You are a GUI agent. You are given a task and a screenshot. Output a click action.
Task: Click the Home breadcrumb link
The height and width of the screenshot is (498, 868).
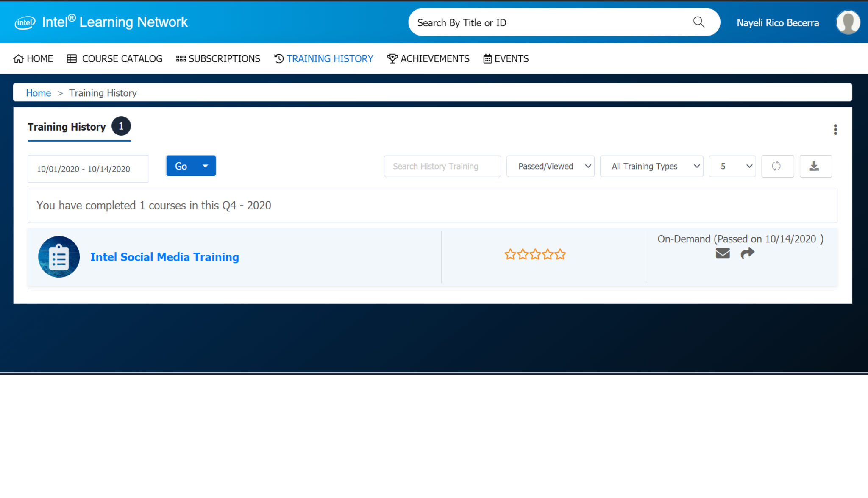tap(38, 93)
